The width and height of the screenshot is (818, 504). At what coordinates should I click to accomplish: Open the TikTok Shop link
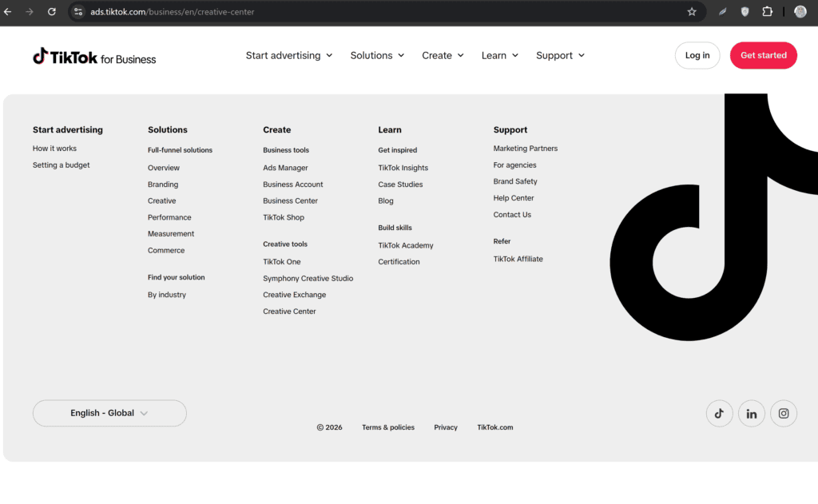pyautogui.click(x=284, y=217)
